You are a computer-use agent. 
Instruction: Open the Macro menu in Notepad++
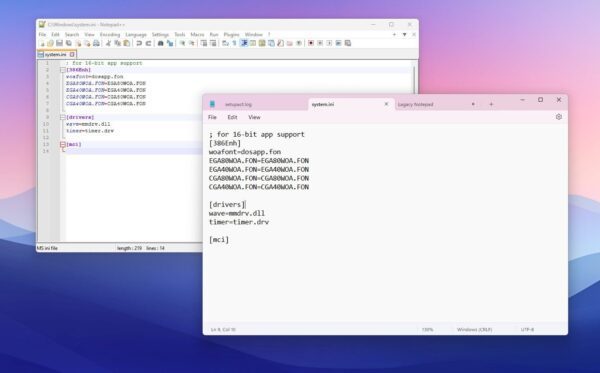(197, 34)
